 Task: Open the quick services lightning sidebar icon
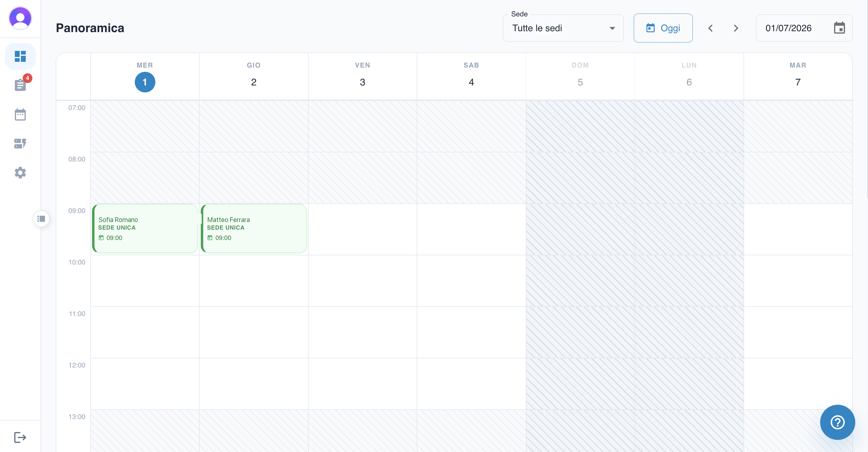(x=20, y=144)
